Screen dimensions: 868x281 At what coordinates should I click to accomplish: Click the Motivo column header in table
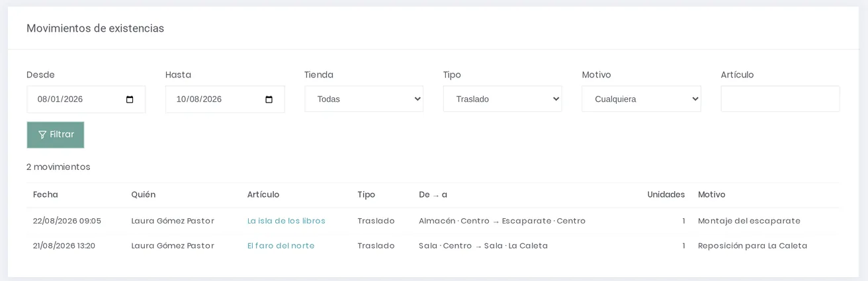click(712, 195)
